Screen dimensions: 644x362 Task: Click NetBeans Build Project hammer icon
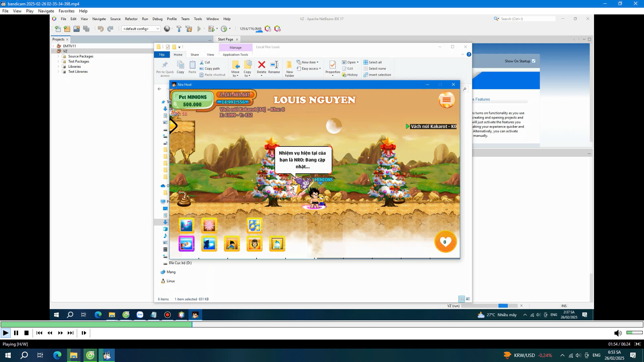click(x=179, y=29)
